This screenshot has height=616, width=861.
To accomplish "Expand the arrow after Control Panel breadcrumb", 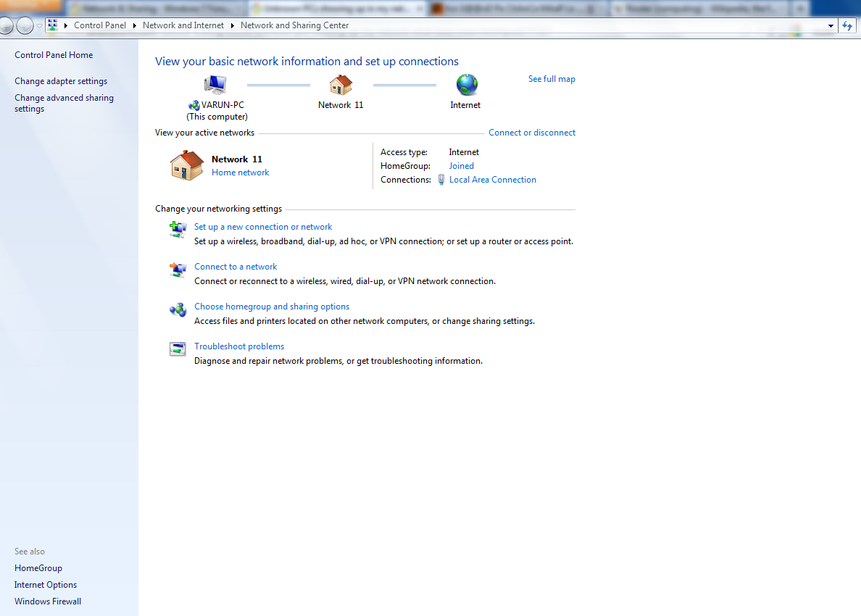I will [x=134, y=25].
